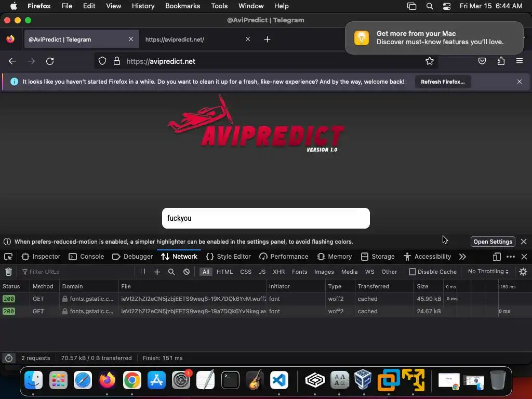Open the Memory tab
Viewport: 532px width, 399px height.
(335, 257)
